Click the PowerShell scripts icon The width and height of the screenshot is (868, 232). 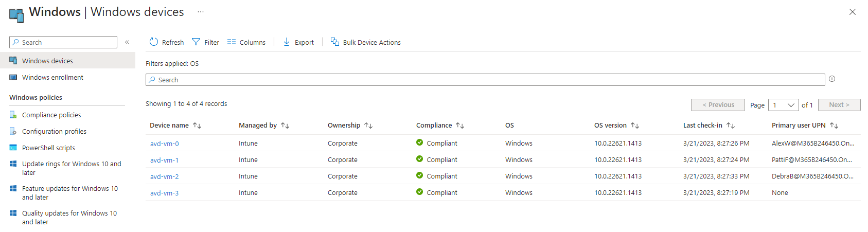(x=13, y=148)
